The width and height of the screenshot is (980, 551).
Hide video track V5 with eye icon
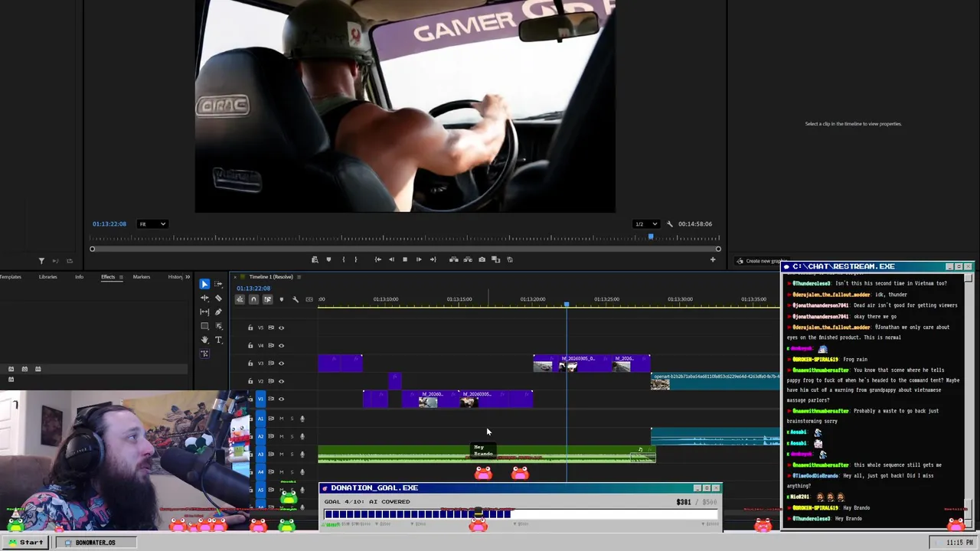click(x=281, y=328)
